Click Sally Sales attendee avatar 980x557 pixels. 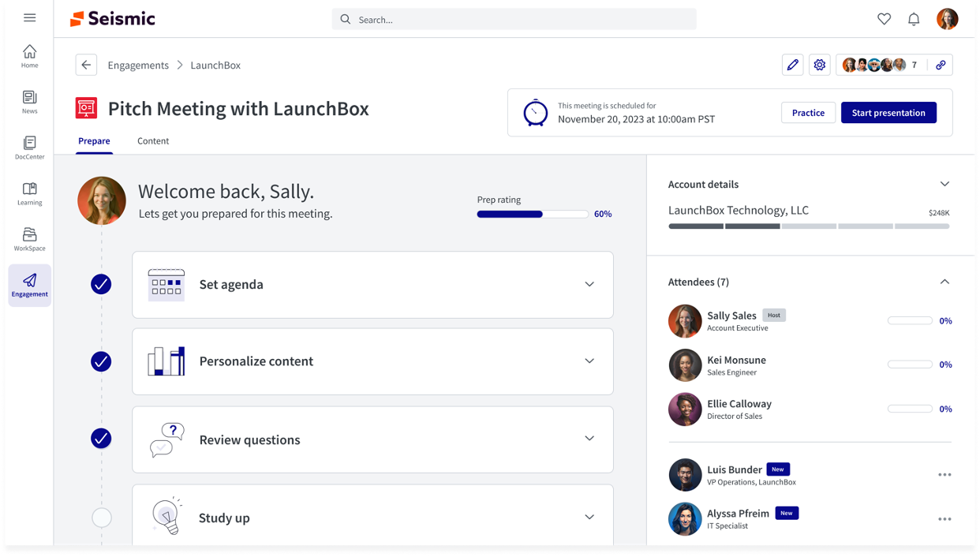pos(685,321)
